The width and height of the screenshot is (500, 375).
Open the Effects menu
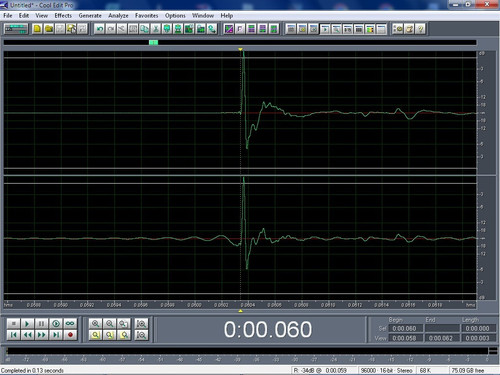point(63,16)
